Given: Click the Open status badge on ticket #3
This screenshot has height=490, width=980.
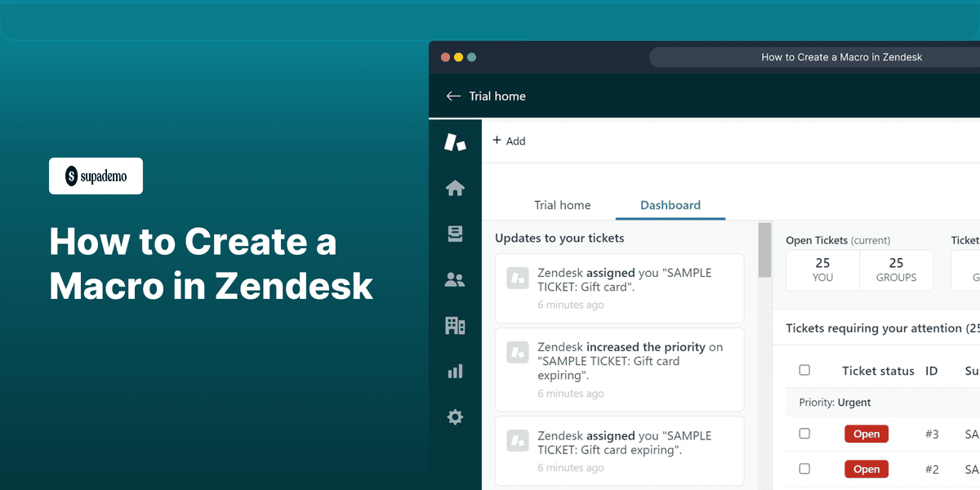Looking at the screenshot, I should coord(866,434).
